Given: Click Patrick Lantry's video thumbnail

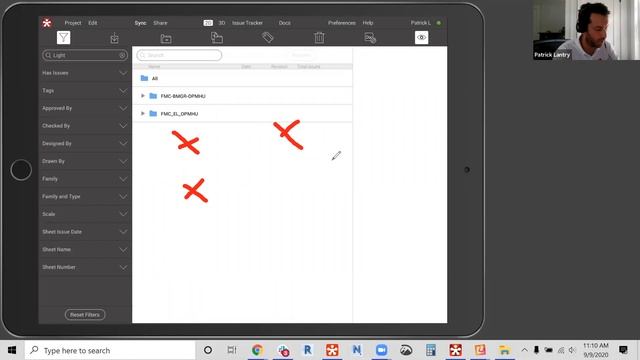Looking at the screenshot, I should [x=586, y=30].
